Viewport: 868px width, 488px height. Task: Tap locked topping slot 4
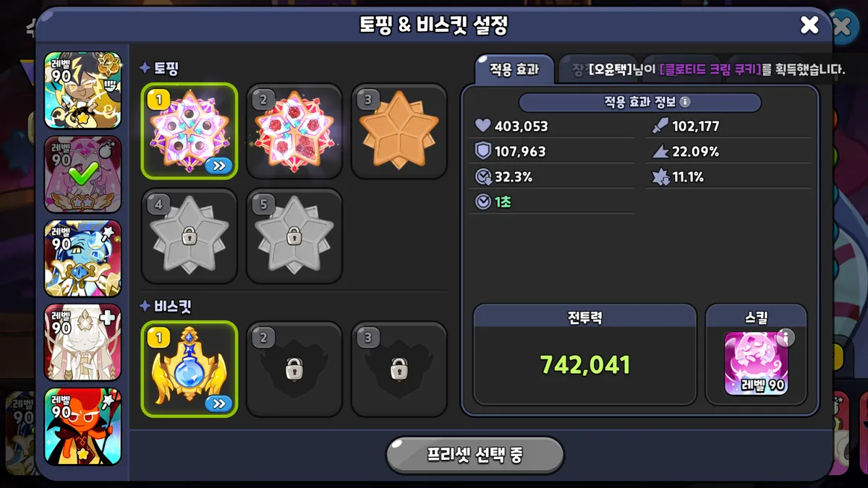(190, 236)
